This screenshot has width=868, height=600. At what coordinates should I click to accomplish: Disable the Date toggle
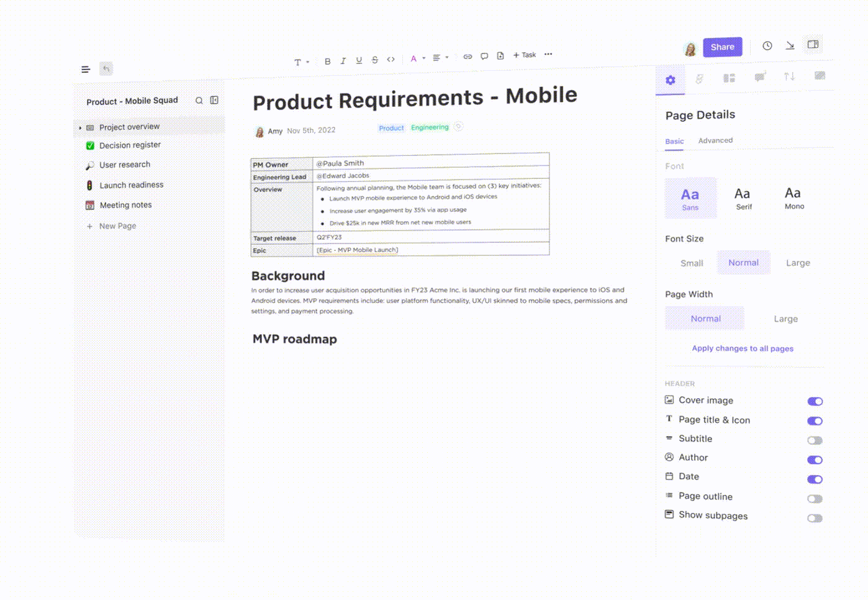point(815,480)
